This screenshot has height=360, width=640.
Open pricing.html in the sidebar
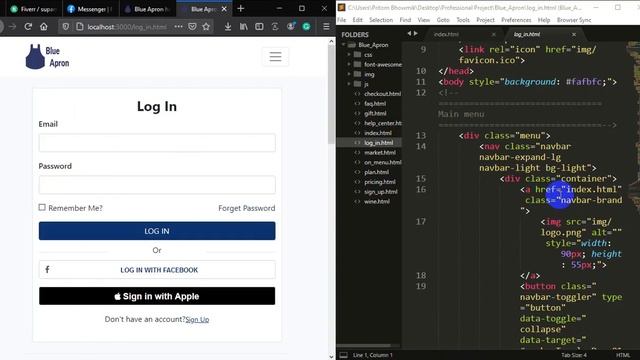click(380, 182)
